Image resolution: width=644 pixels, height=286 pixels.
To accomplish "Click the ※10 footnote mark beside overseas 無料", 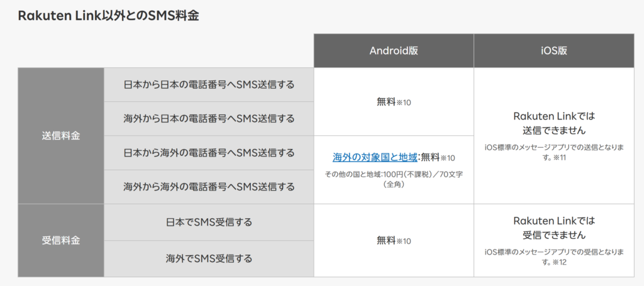I will [x=448, y=158].
